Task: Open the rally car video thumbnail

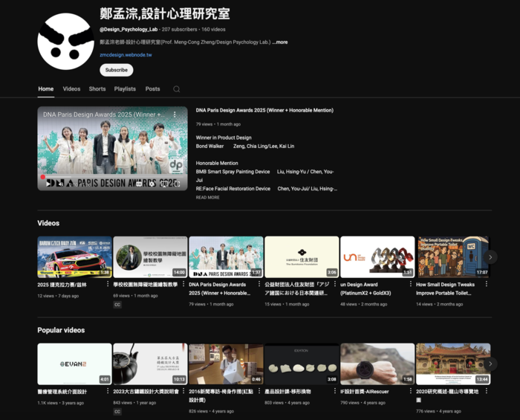Action: (74, 257)
